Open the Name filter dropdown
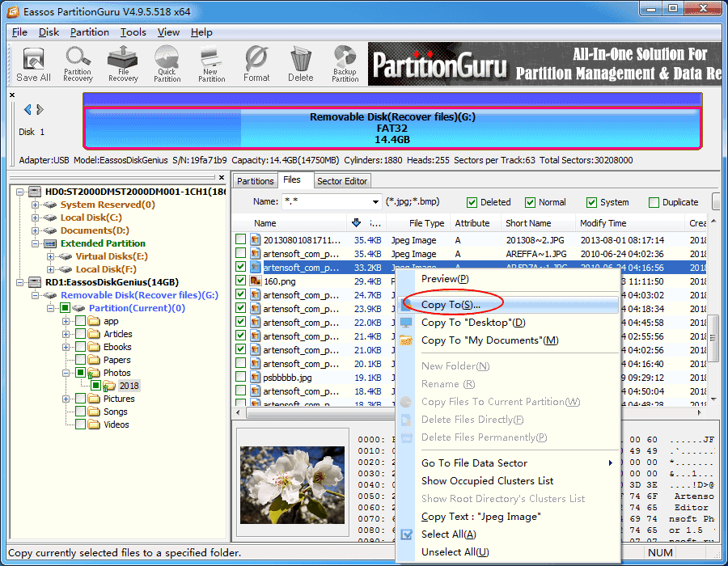This screenshot has height=566, width=728. [x=375, y=202]
